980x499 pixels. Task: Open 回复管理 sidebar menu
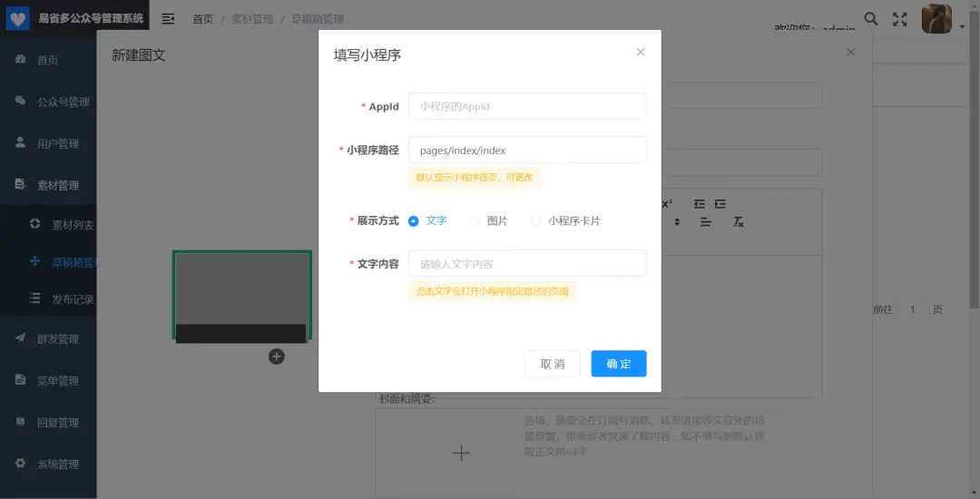(48, 422)
